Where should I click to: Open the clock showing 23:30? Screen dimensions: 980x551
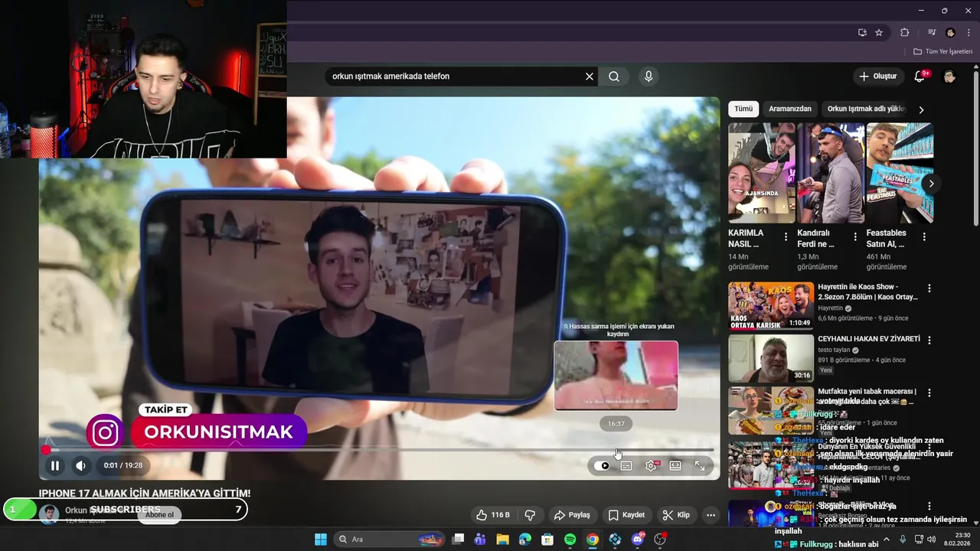[x=957, y=540]
